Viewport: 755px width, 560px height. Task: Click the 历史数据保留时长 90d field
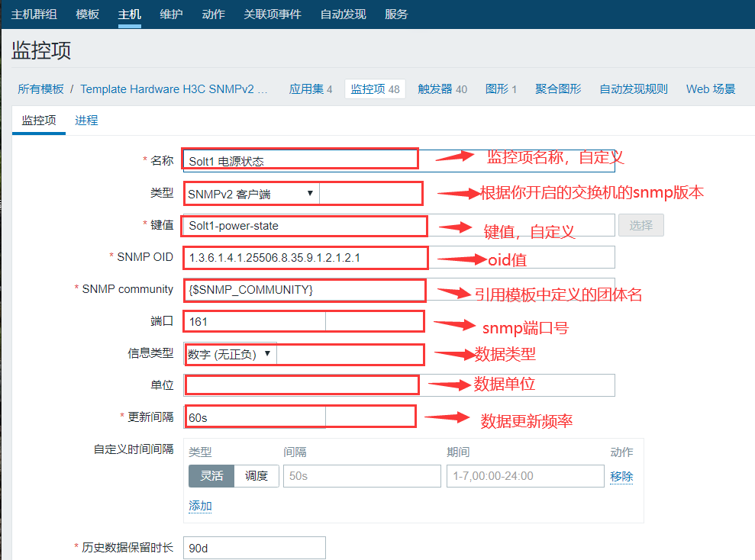pos(254,548)
